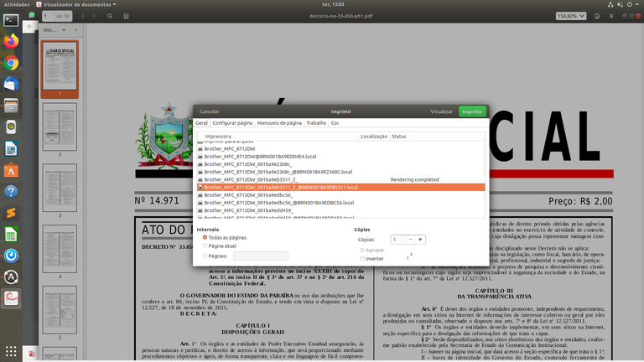Open the system menu arrow in top bar
644x362 pixels.
click(x=638, y=4)
